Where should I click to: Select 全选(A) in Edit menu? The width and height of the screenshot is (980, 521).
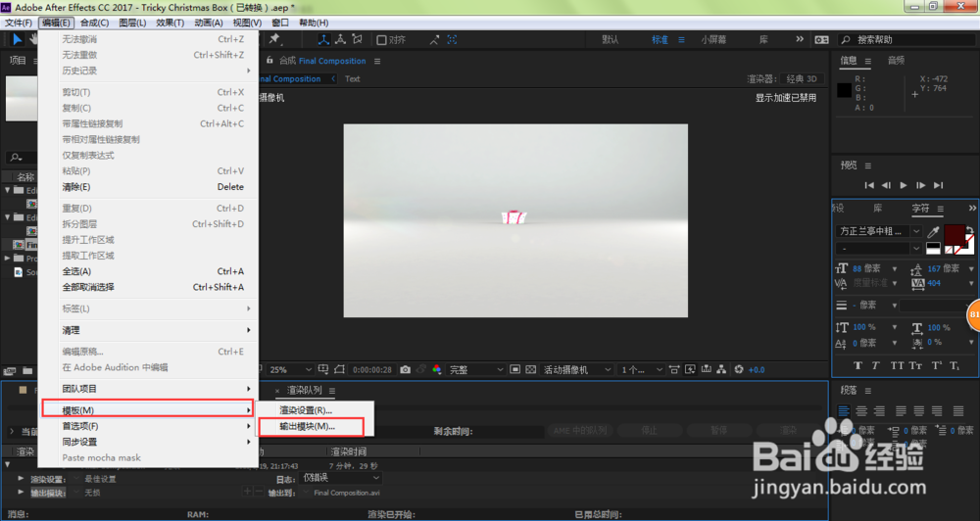coord(148,271)
